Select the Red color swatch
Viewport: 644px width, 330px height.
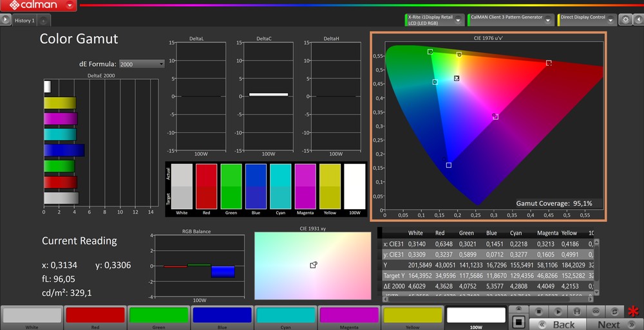click(x=95, y=315)
